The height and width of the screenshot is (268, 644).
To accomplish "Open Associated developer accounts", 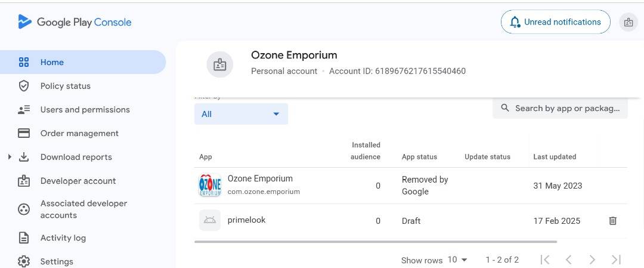I will coord(84,210).
